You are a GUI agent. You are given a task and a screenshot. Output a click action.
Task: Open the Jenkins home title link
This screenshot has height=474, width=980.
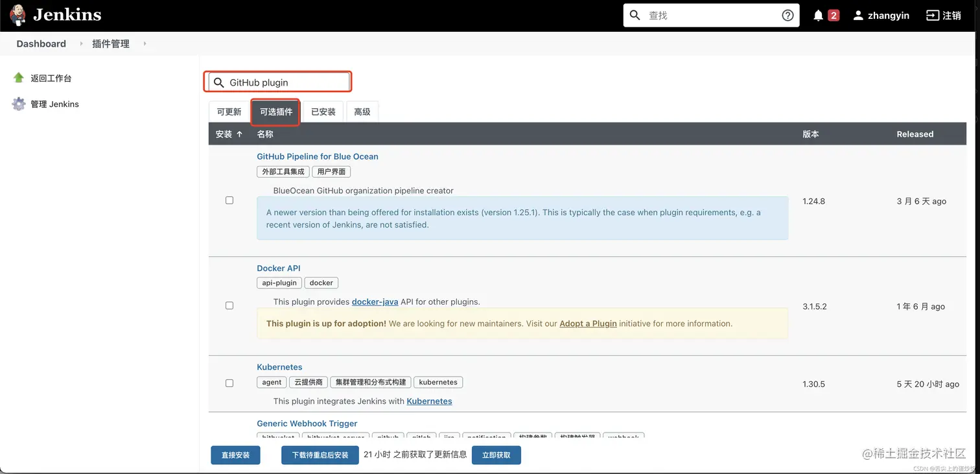click(67, 15)
